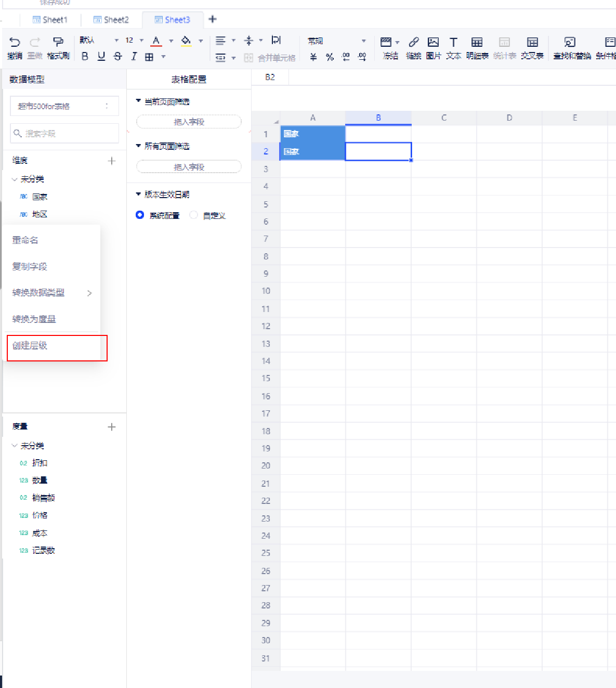Insert an image (图片)
Screen dimensions: 616x688
pos(433,43)
